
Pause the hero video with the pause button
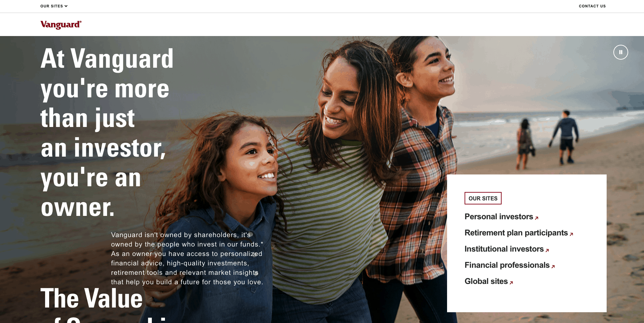[x=620, y=52]
